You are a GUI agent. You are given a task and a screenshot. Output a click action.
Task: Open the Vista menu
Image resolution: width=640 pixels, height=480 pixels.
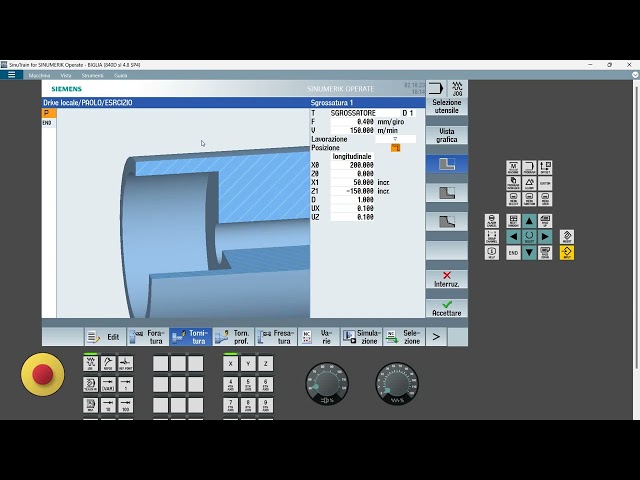(x=66, y=76)
